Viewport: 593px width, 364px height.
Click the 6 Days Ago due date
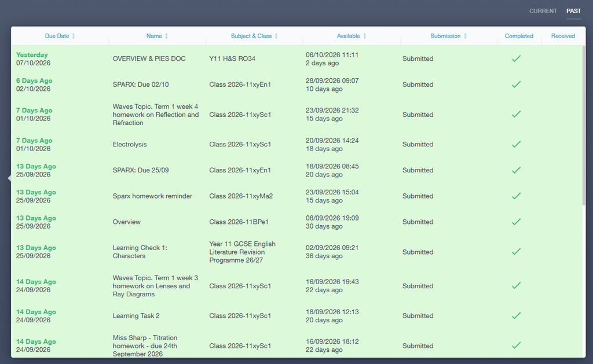(x=34, y=84)
